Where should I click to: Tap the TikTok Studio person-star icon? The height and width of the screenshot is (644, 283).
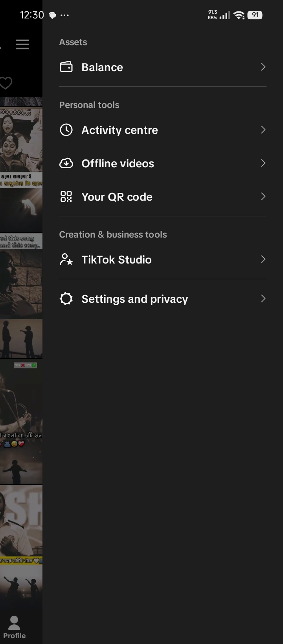(66, 260)
